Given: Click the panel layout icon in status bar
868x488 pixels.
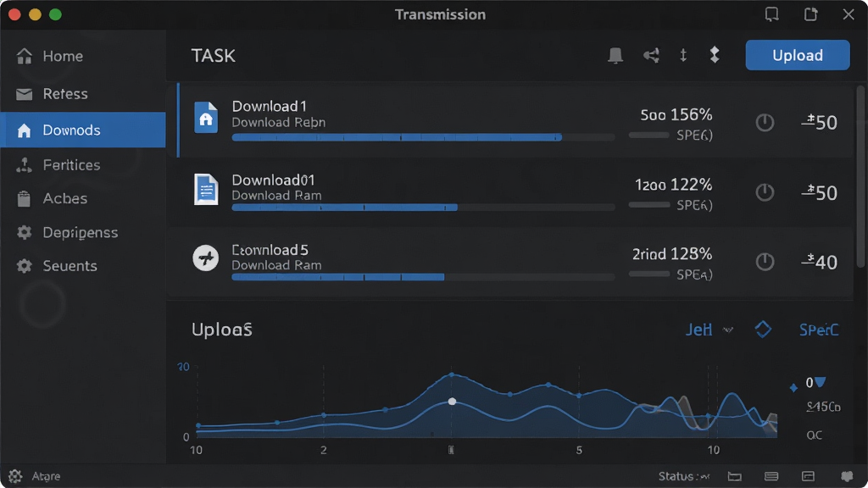Looking at the screenshot, I should 808,476.
